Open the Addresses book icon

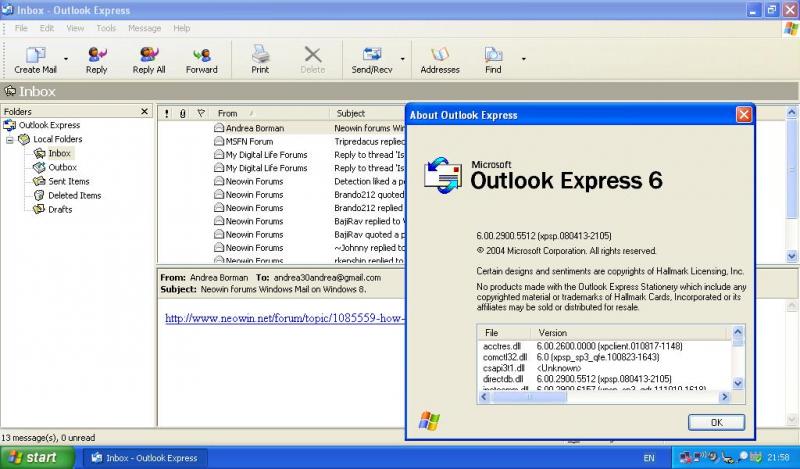coord(440,60)
